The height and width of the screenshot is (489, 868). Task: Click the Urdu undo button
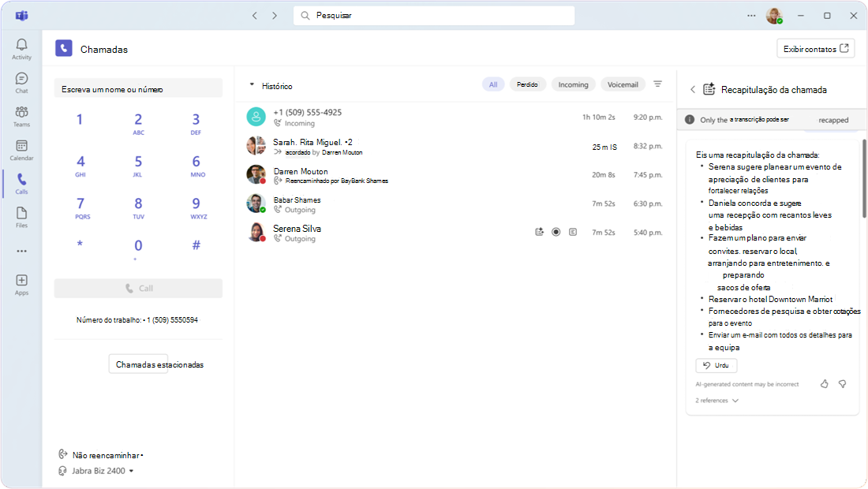click(716, 365)
